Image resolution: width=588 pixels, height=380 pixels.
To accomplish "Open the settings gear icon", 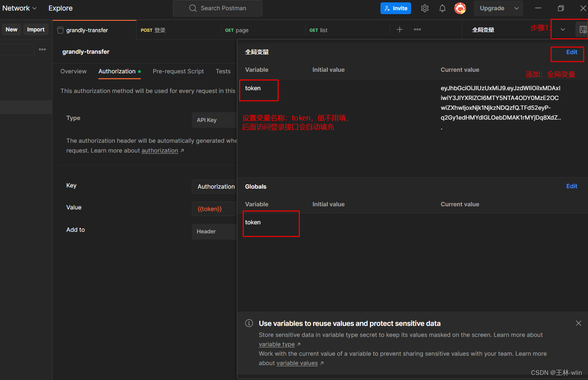I will coord(424,8).
